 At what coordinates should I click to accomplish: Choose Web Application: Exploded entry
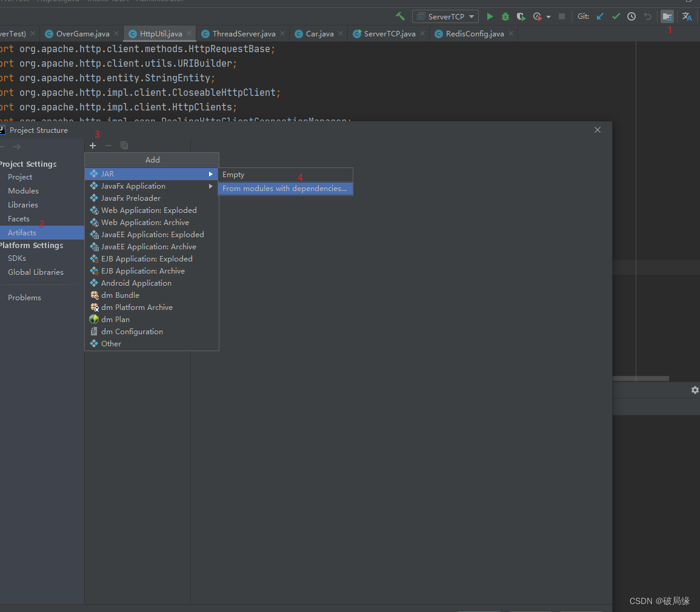152,210
